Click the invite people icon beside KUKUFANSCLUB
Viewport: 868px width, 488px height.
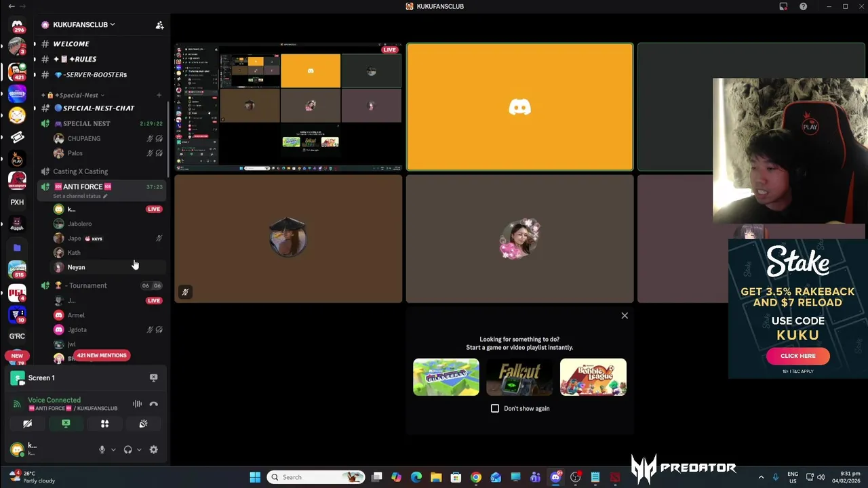click(159, 25)
